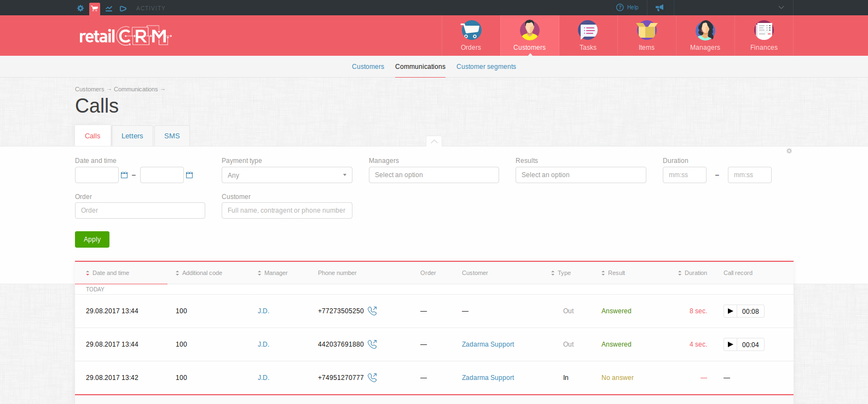This screenshot has height=404, width=868.
Task: Call +74951270777 via phone icon
Action: (x=372, y=377)
